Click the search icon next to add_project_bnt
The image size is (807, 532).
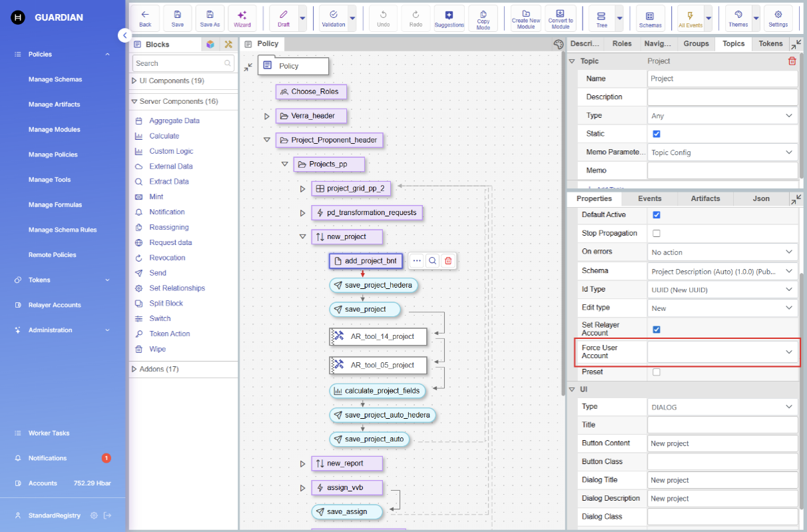coord(433,261)
